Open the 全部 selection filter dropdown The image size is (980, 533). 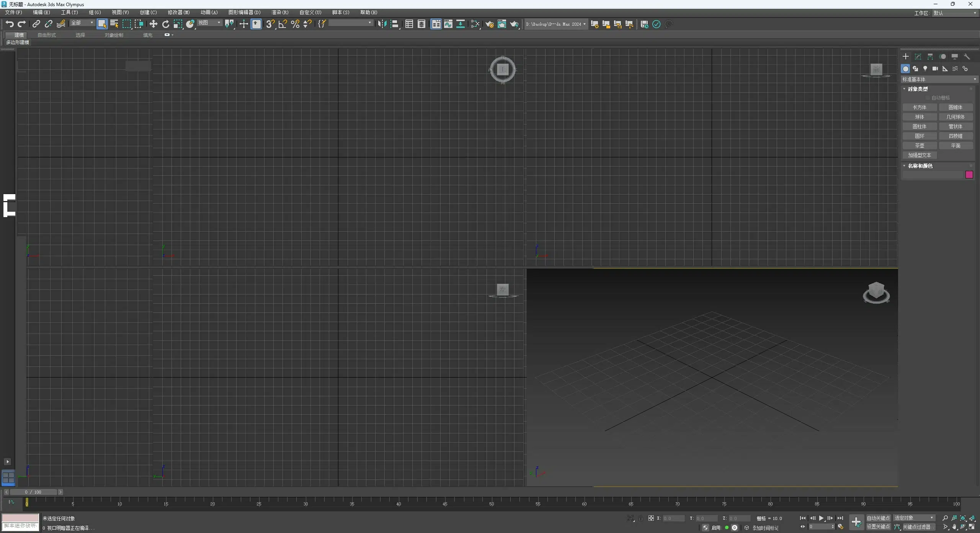(82, 23)
